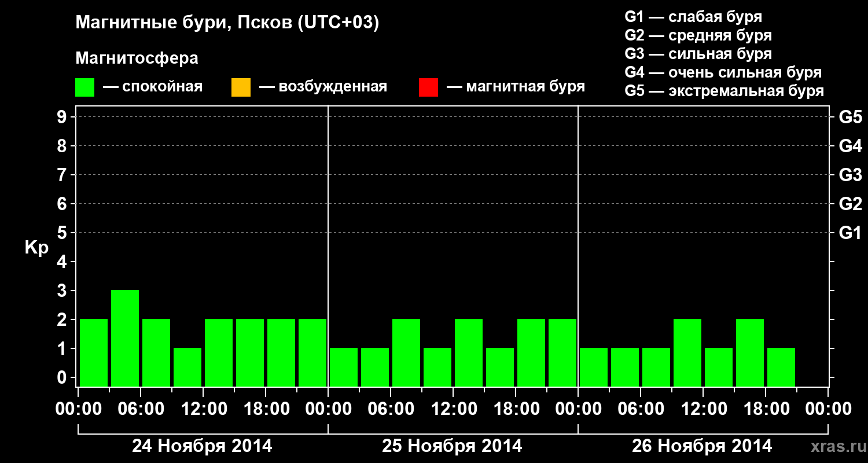Click the '26 Ноября 2014' date label
The width and height of the screenshot is (868, 463).
[x=702, y=446]
